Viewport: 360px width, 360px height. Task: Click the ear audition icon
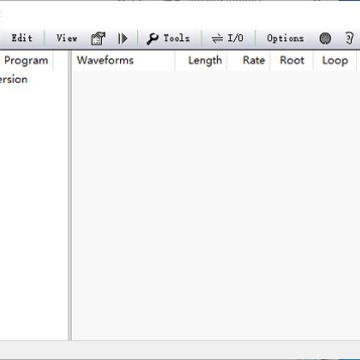(349, 39)
